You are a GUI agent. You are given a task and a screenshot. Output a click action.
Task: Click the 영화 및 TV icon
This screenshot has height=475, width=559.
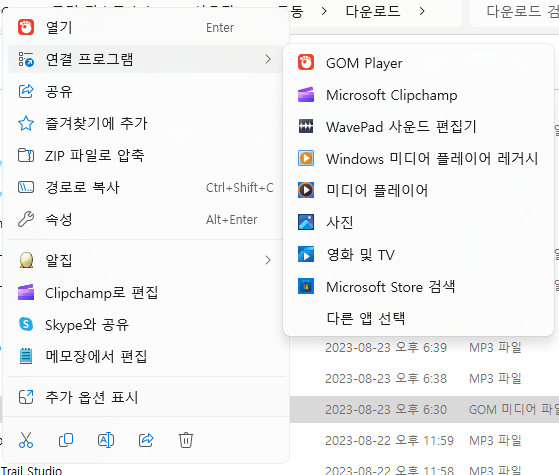tap(306, 254)
